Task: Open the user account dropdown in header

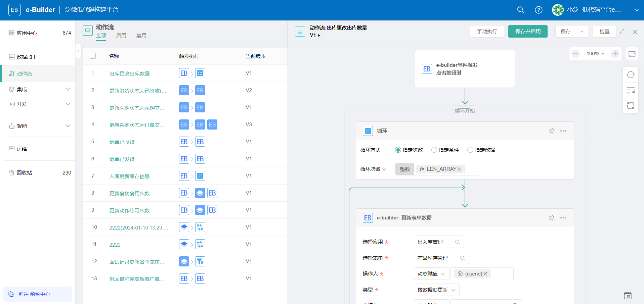Action: tap(637, 10)
